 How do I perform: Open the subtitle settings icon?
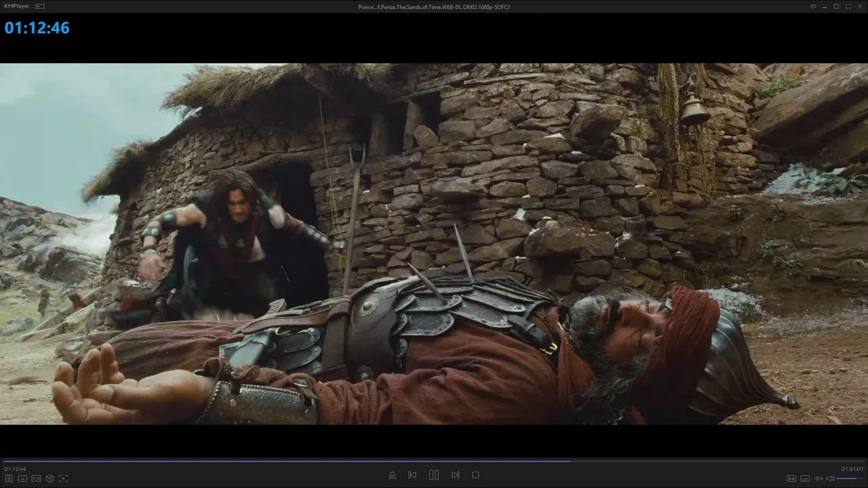pos(805,479)
